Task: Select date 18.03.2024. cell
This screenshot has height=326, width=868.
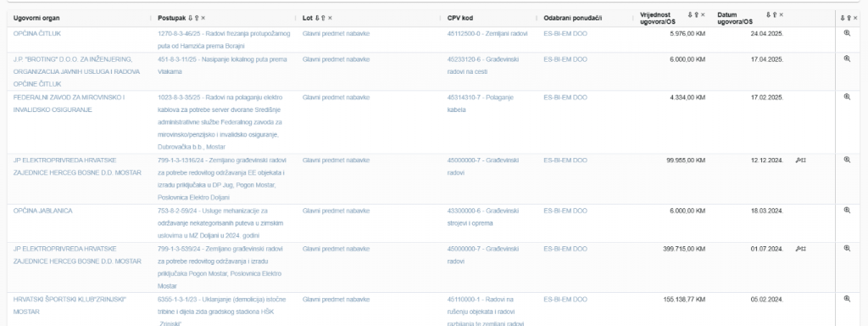Action: pos(767,211)
